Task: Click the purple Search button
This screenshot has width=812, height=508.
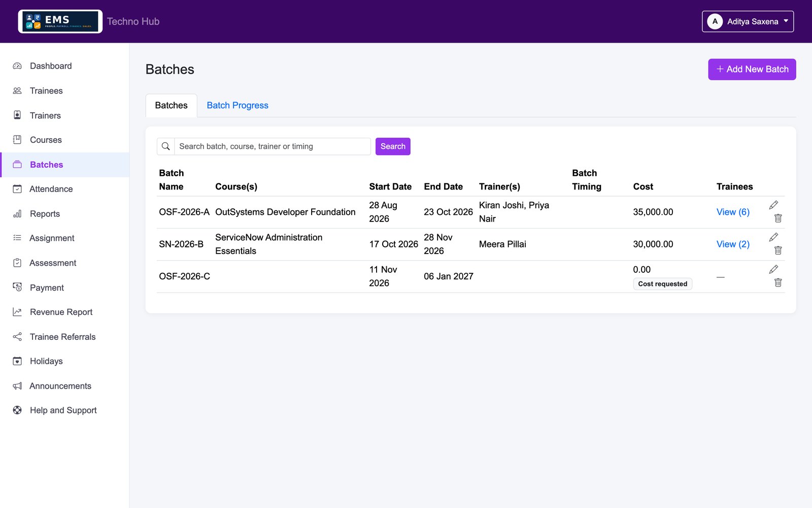Action: click(x=393, y=146)
